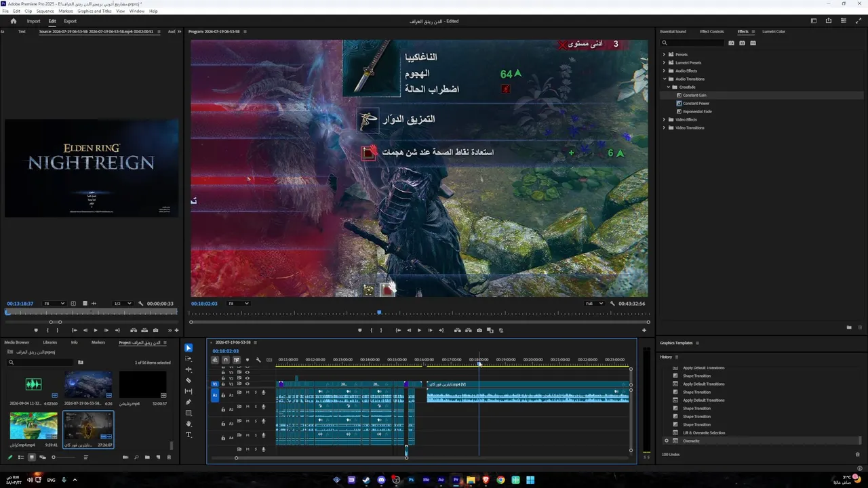
Task: Open Program monitor zoom level Fit dropdown
Action: (238, 304)
